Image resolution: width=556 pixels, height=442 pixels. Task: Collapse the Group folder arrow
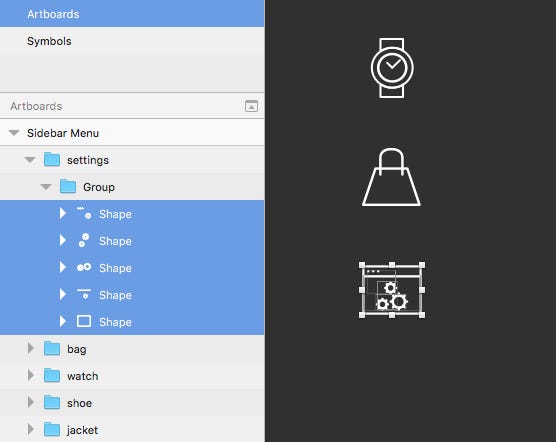coord(46,187)
